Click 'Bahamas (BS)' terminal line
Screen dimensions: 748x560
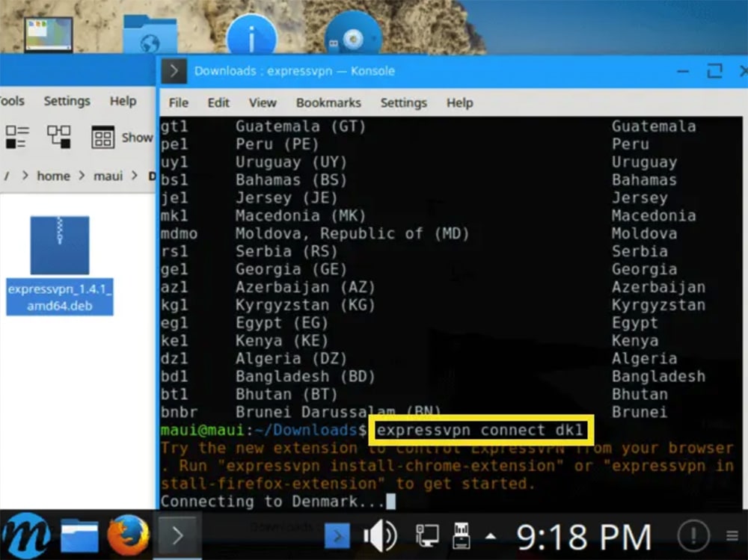pyautogui.click(x=291, y=180)
